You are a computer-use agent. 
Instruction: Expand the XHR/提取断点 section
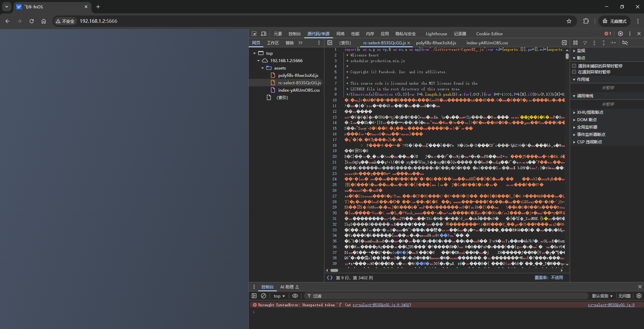(590, 112)
